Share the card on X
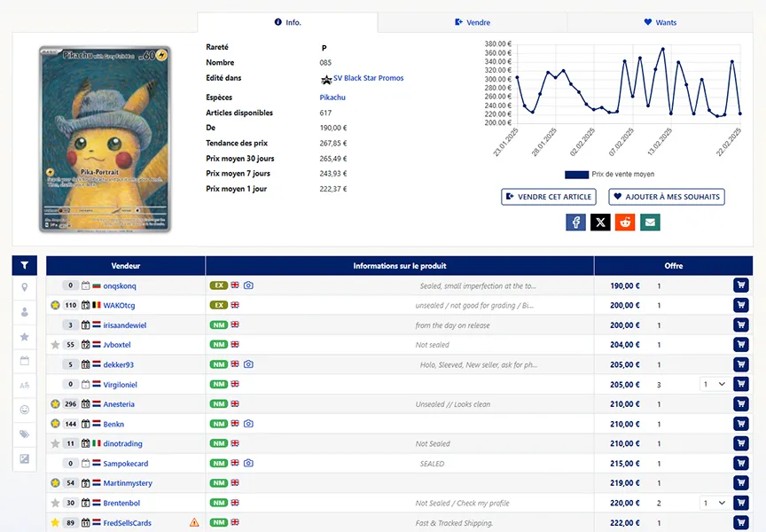This screenshot has height=532, width=766. click(x=600, y=223)
